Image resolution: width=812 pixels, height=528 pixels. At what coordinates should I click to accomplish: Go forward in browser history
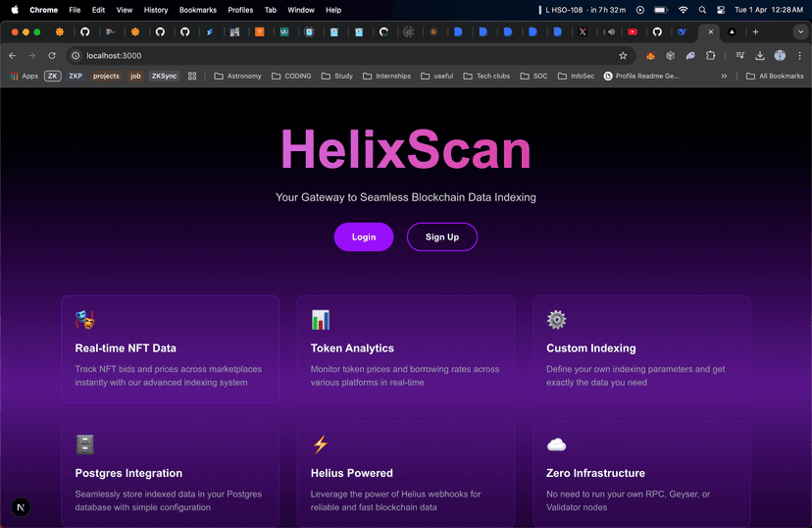32,55
